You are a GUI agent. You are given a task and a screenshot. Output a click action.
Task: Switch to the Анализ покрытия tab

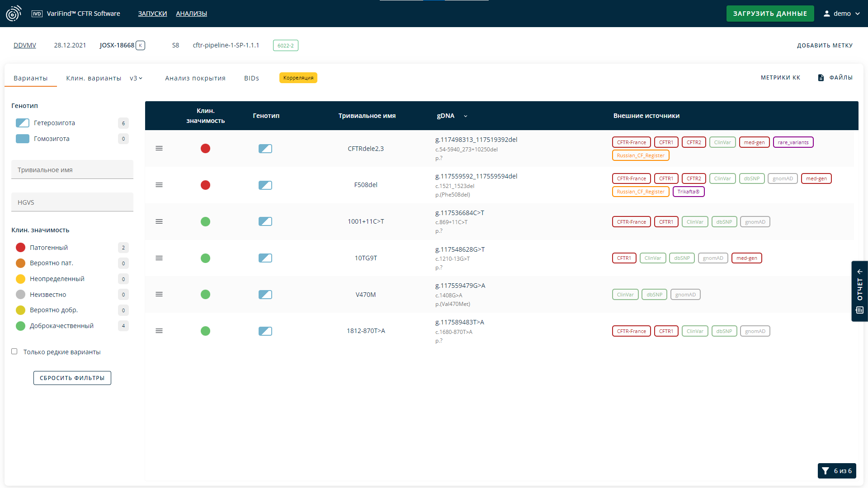pos(195,78)
